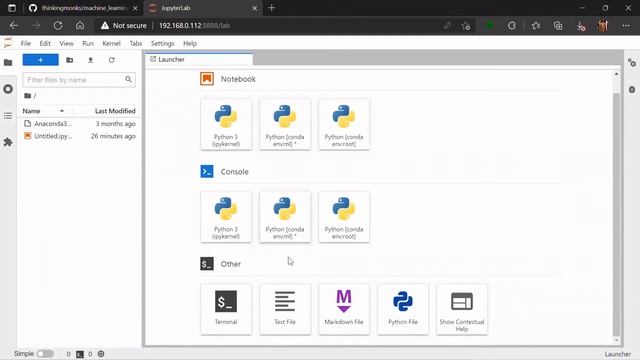Viewport: 640px width, 360px height.
Task: Switch to the thinkingmonks GitHub browser tab
Action: click(x=84, y=8)
